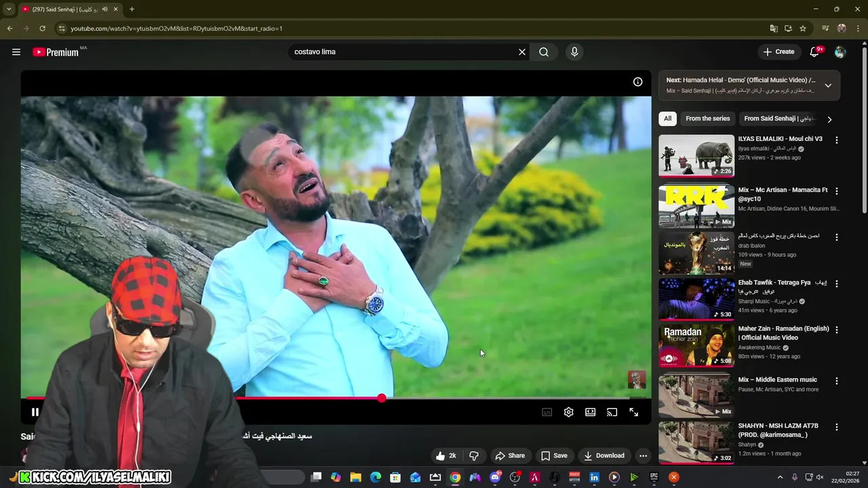Open options for SHAHYN video
This screenshot has height=488, width=868.
(x=836, y=427)
